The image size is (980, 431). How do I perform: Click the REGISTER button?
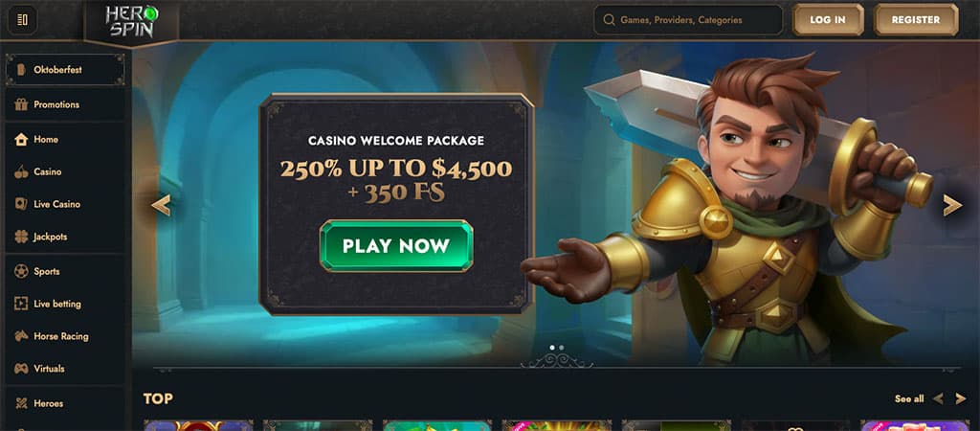[x=916, y=20]
